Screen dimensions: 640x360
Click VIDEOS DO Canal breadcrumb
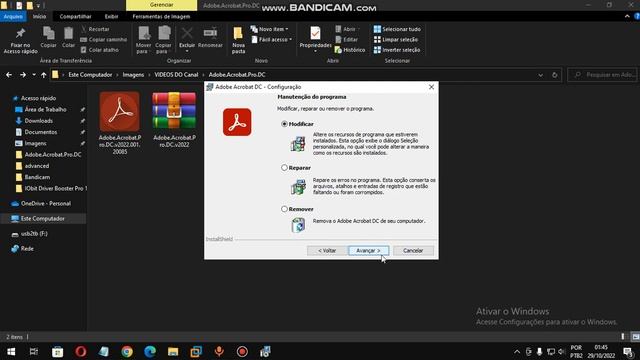[x=176, y=75]
